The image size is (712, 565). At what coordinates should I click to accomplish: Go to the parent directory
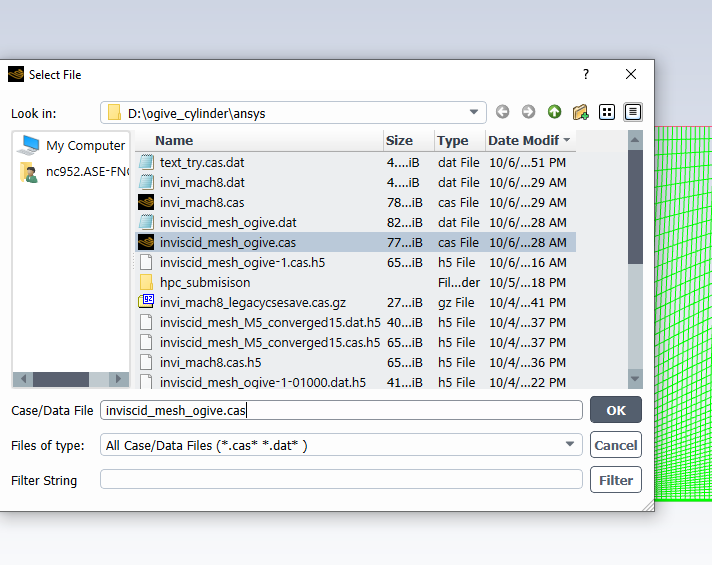click(554, 112)
